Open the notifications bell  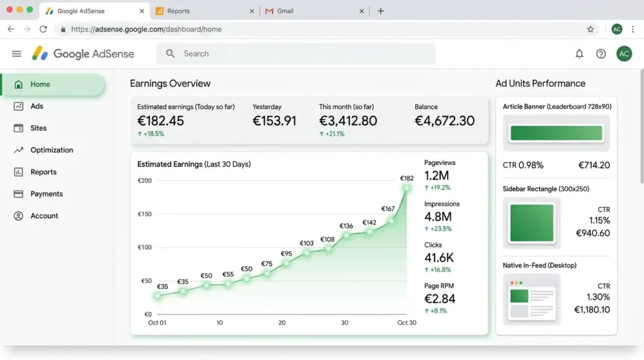tap(579, 54)
